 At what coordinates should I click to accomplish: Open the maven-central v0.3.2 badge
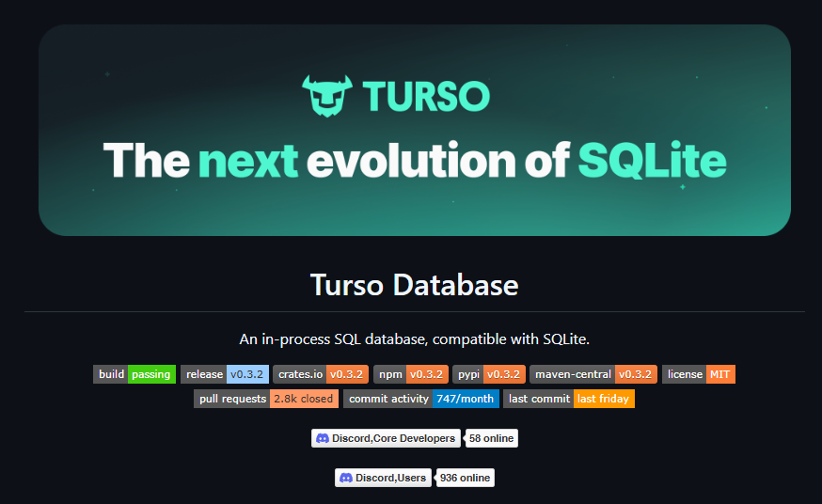pos(593,374)
